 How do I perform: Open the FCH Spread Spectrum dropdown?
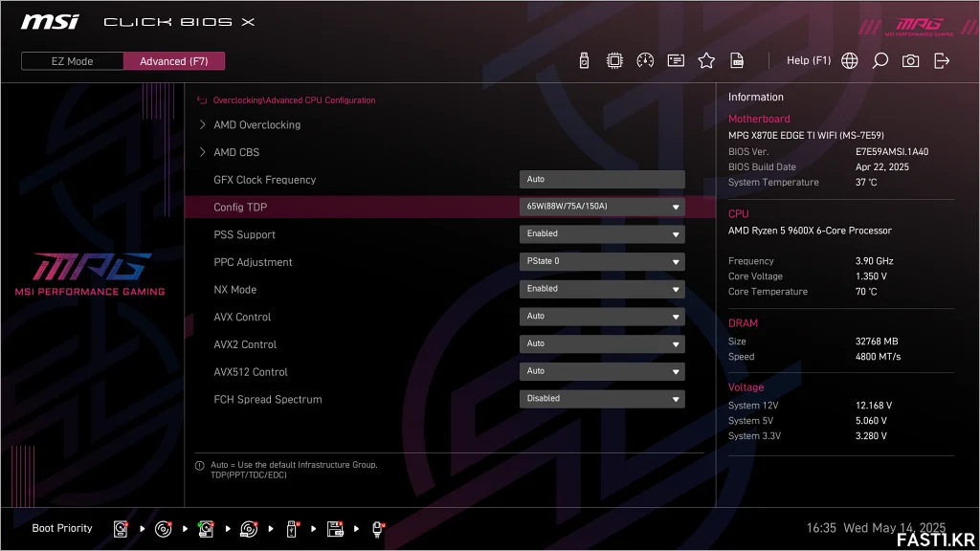(602, 399)
